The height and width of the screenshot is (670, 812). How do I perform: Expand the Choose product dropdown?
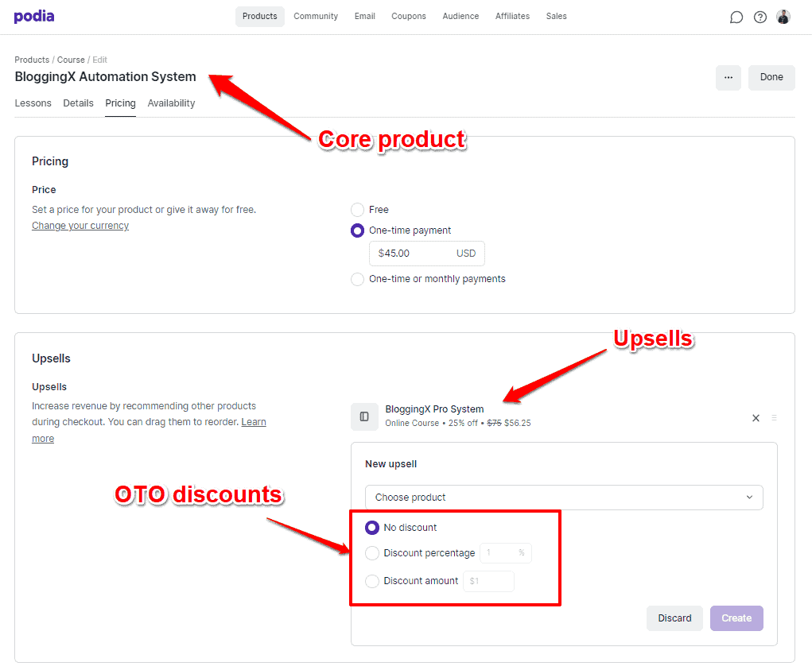(x=564, y=498)
